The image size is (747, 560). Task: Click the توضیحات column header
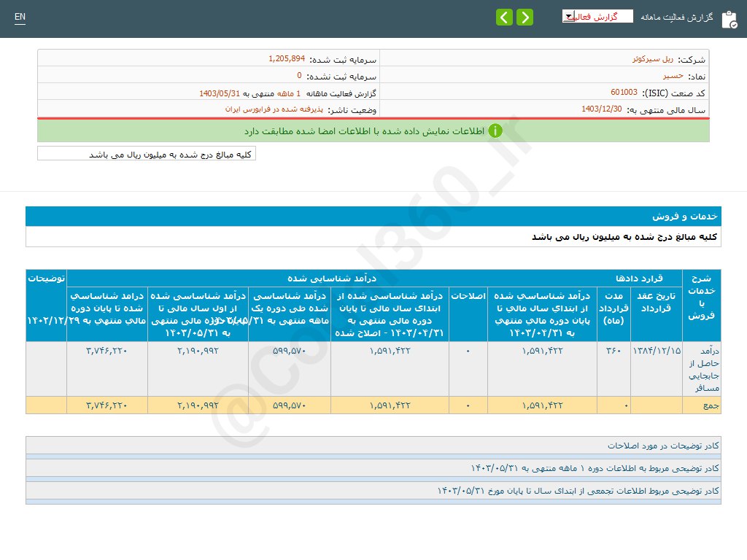(46, 279)
